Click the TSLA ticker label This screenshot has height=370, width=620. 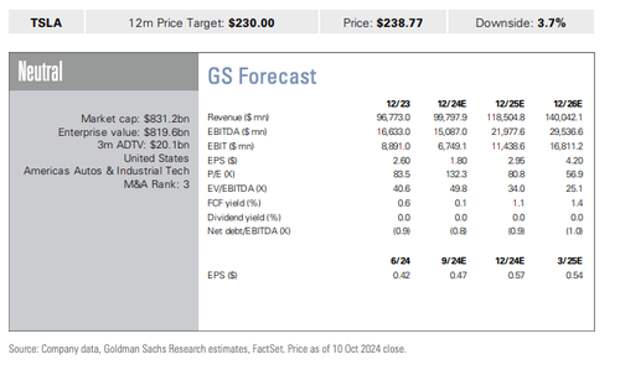pos(46,23)
